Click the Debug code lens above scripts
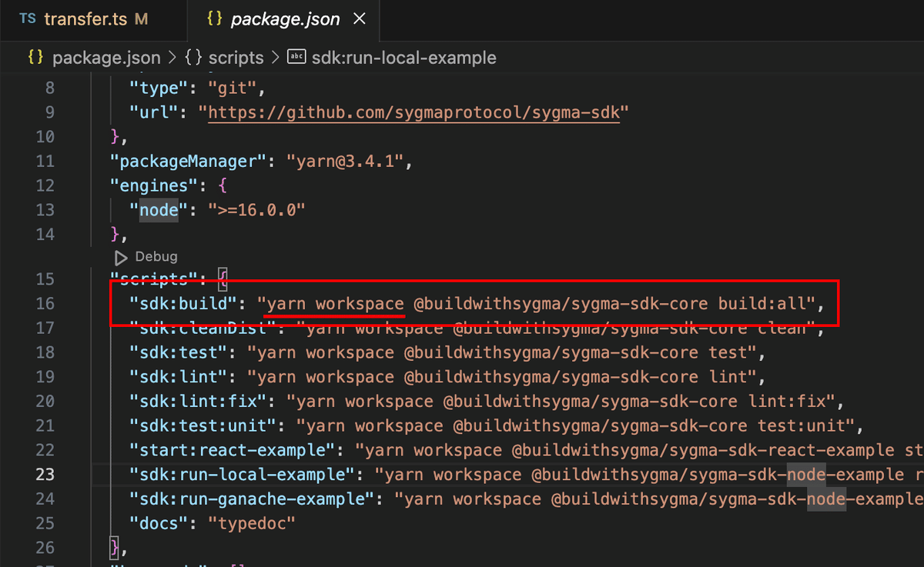The height and width of the screenshot is (567, 924). pos(156,257)
